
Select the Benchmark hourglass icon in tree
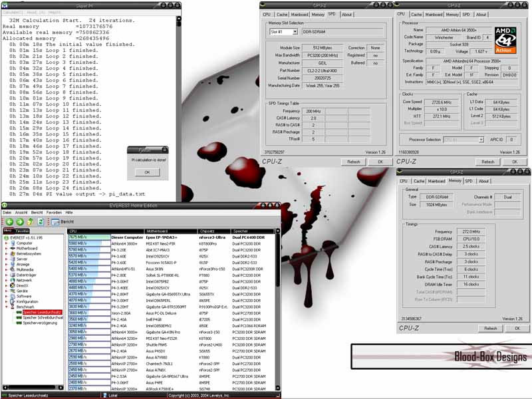coord(13,307)
